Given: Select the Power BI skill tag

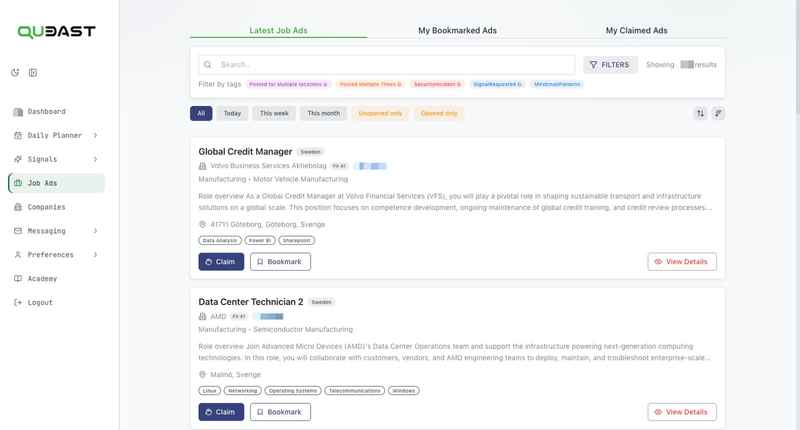Looking at the screenshot, I should [x=260, y=240].
